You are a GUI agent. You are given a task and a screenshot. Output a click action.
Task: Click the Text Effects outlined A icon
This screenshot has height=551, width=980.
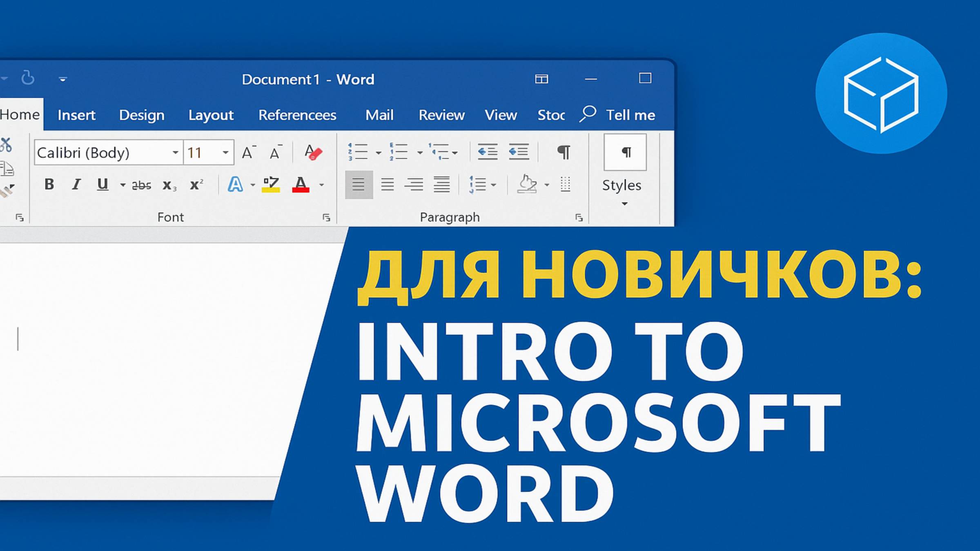235,185
